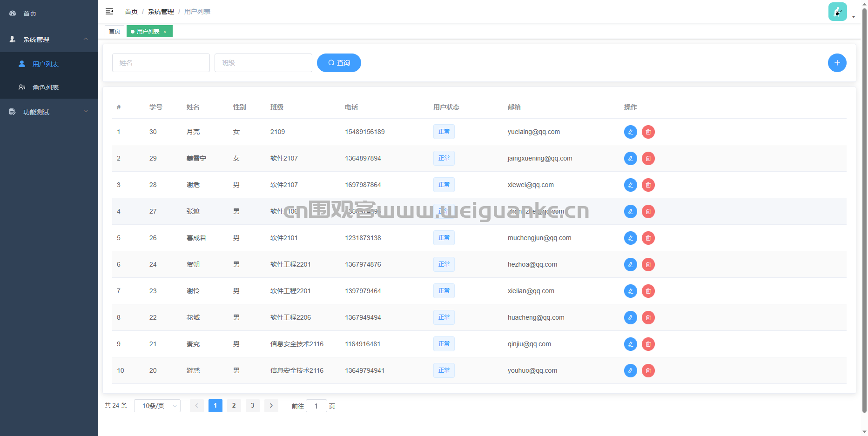868x436 pixels.
Task: Click the class cell 软件2101
Action: click(284, 238)
